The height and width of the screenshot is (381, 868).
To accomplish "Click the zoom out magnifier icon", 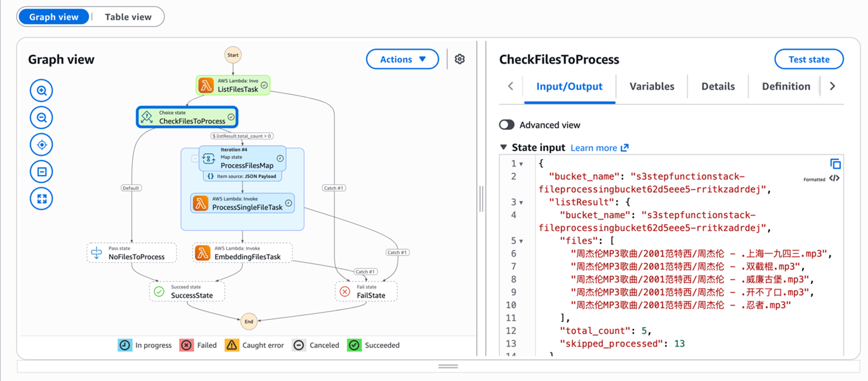I will (41, 117).
